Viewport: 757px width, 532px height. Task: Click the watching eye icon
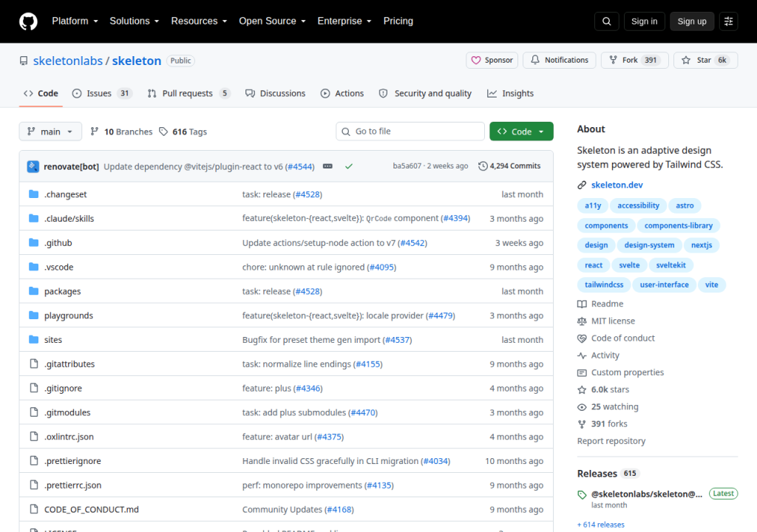582,407
